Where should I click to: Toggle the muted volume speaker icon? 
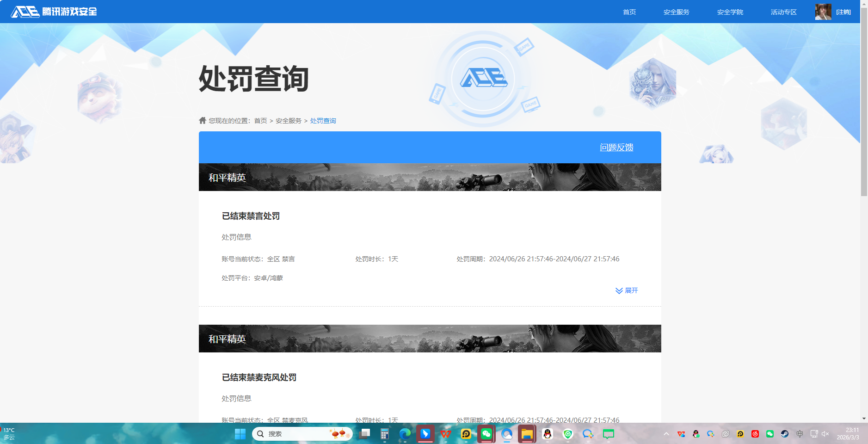pos(825,434)
